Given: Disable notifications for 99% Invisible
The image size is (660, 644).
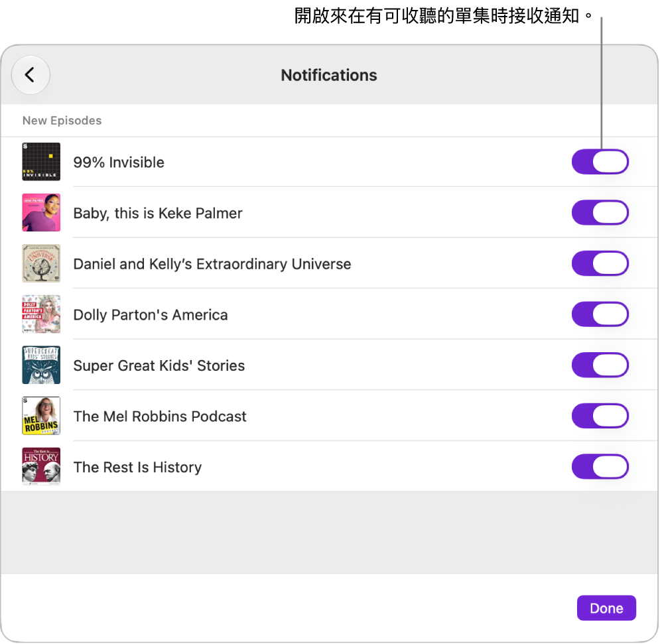Looking at the screenshot, I should pos(600,162).
